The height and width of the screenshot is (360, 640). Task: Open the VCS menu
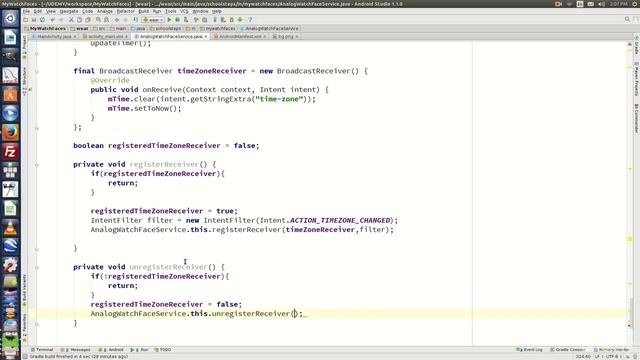tap(184, 11)
